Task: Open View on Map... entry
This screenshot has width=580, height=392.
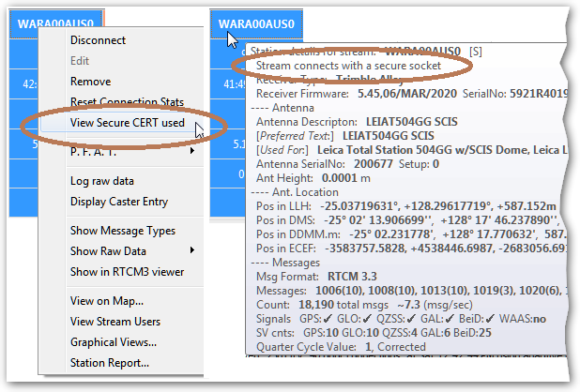Action: coord(106,301)
